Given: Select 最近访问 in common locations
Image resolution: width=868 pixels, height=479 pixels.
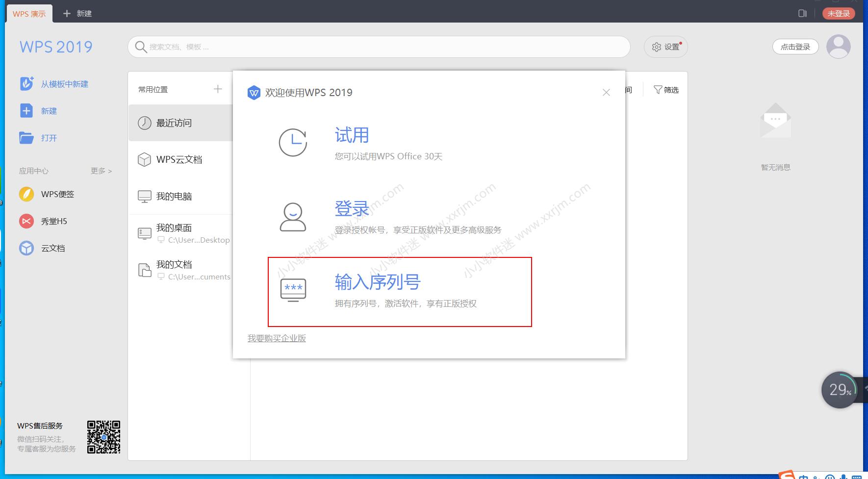Looking at the screenshot, I should point(173,123).
